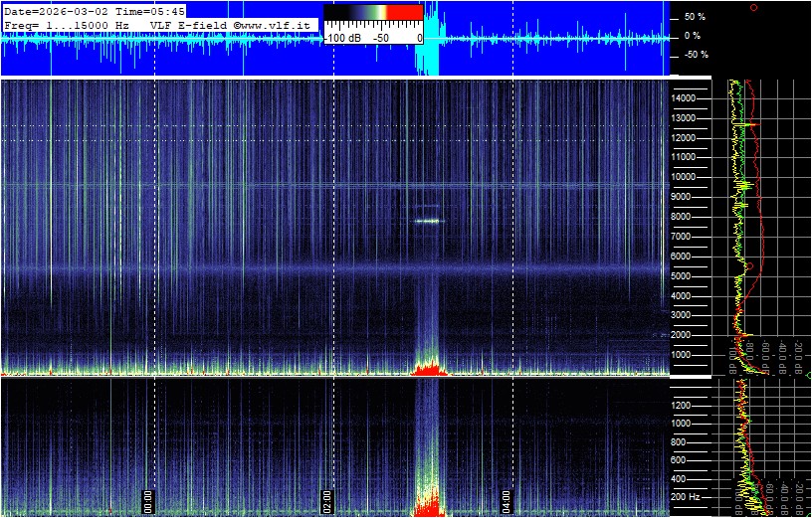This screenshot has width=812, height=518.
Task: Click the red spike near 12700 Hz in spectrum graph
Action: tap(753, 124)
